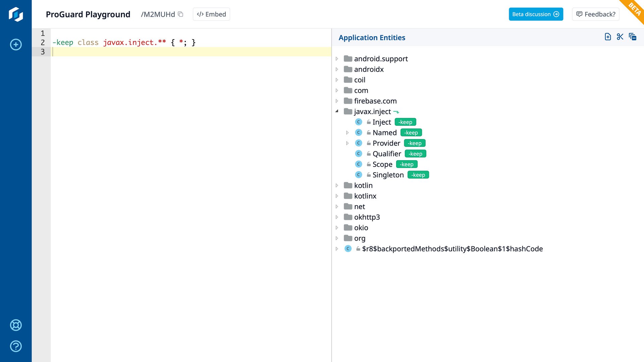Open the support lifebuoy icon

coord(16,325)
